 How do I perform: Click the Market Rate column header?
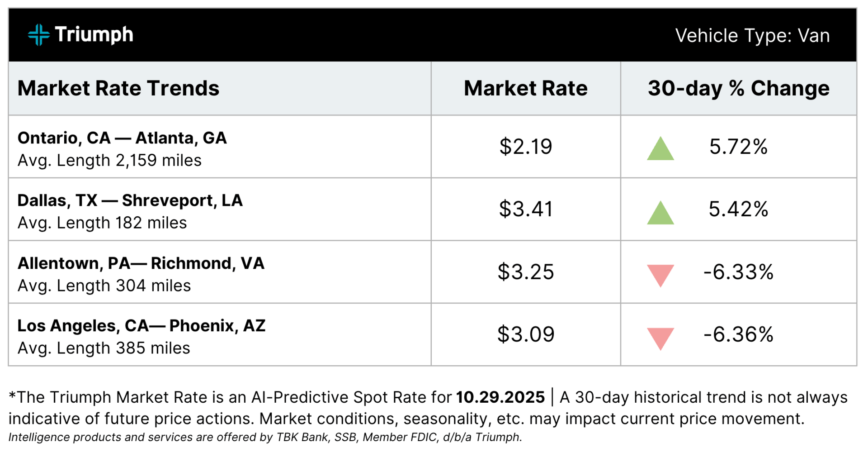[x=526, y=88]
